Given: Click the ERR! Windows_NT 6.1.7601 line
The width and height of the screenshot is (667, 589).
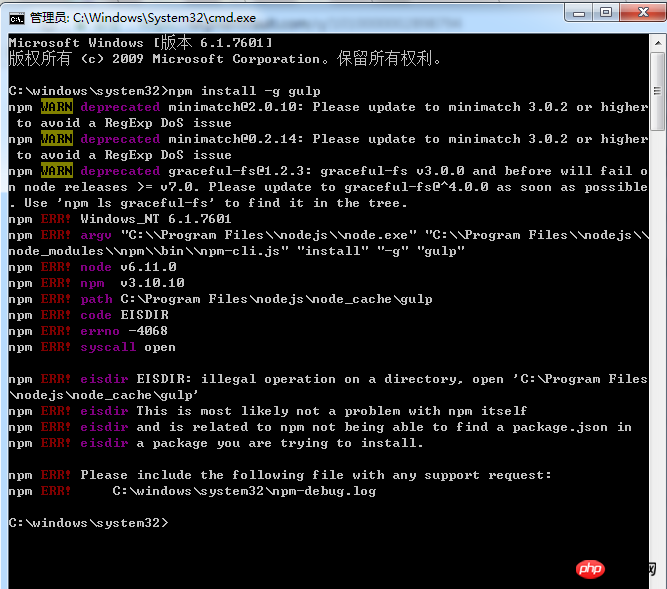Looking at the screenshot, I should tap(120, 219).
